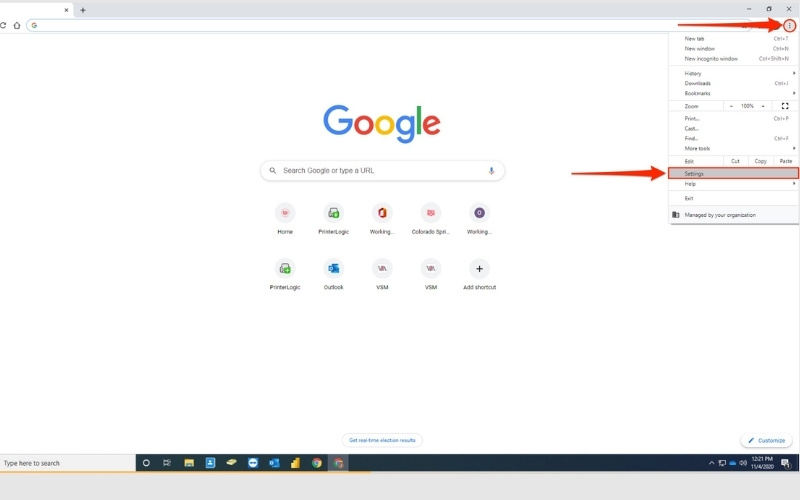Expand the Help submenu

point(734,184)
